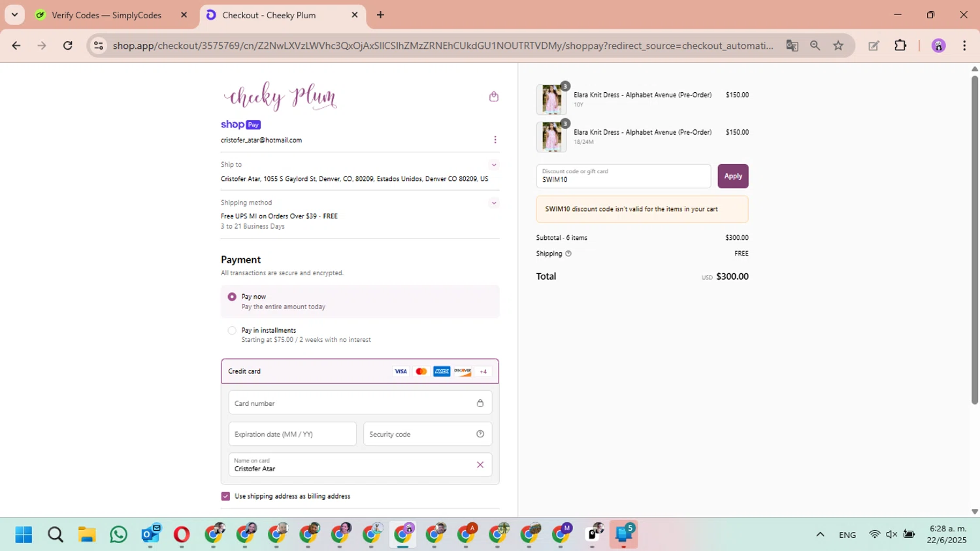
Task: Open account options three-dot menu beside email
Action: (x=495, y=140)
